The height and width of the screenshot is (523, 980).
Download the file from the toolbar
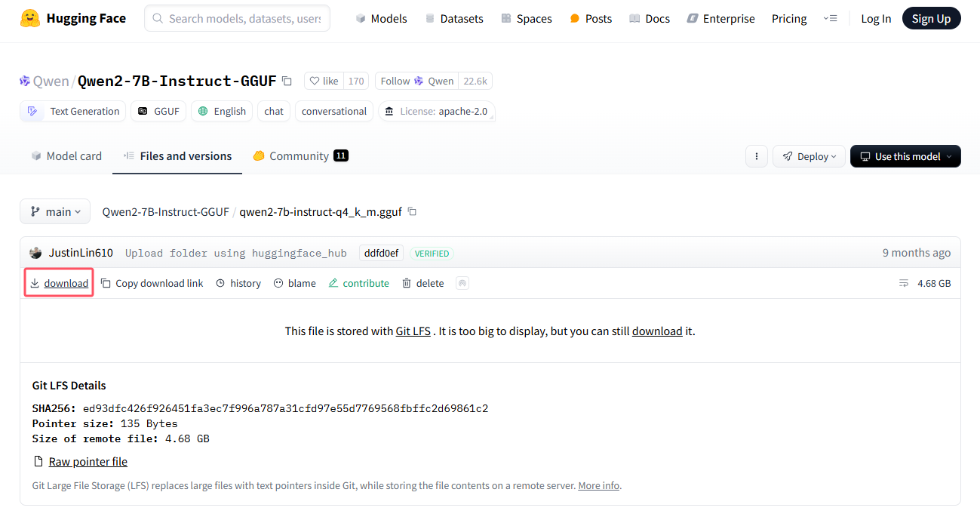pos(59,283)
